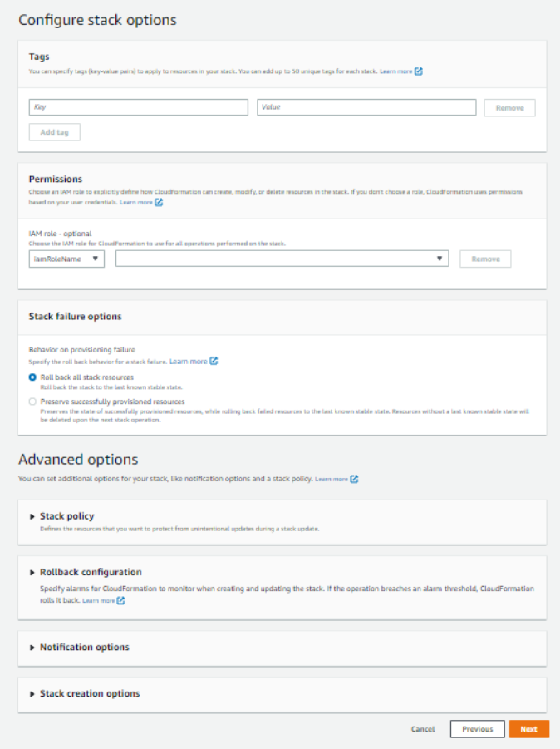
Task: Open provisioning failure Learn more external icon
Action: tap(214, 362)
